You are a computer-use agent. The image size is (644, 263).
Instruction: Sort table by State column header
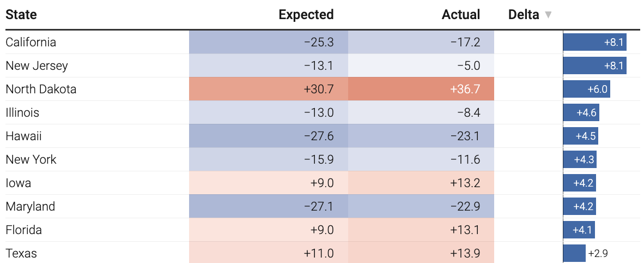tap(21, 15)
